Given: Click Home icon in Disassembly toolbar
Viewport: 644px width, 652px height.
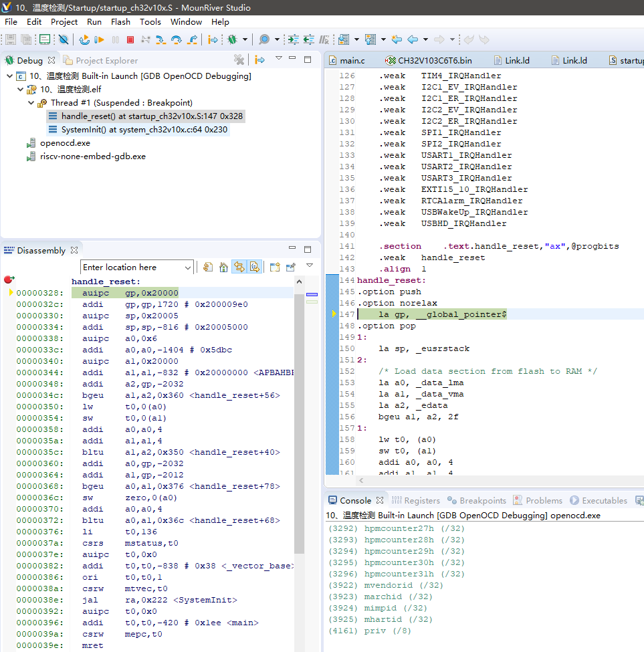Looking at the screenshot, I should pos(223,267).
